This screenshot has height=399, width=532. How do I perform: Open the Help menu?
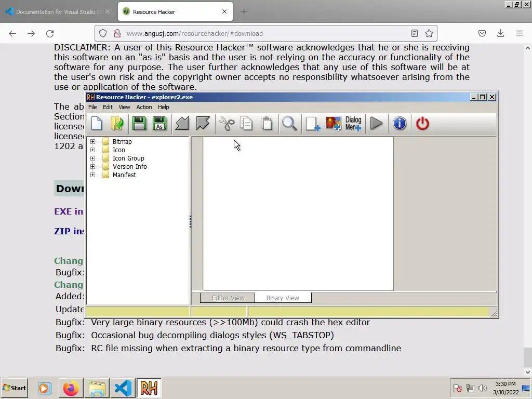163,107
